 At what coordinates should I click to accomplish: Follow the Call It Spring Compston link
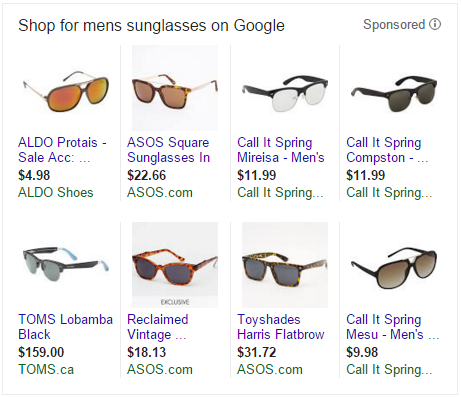click(387, 150)
